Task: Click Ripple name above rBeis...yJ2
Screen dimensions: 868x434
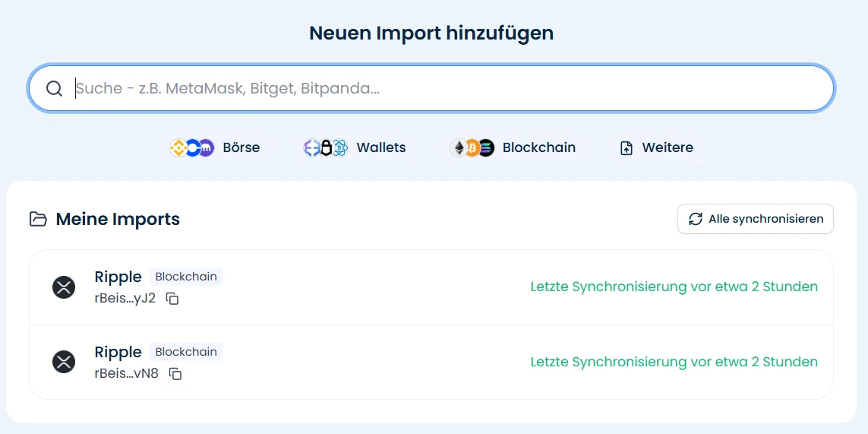Action: 118,277
